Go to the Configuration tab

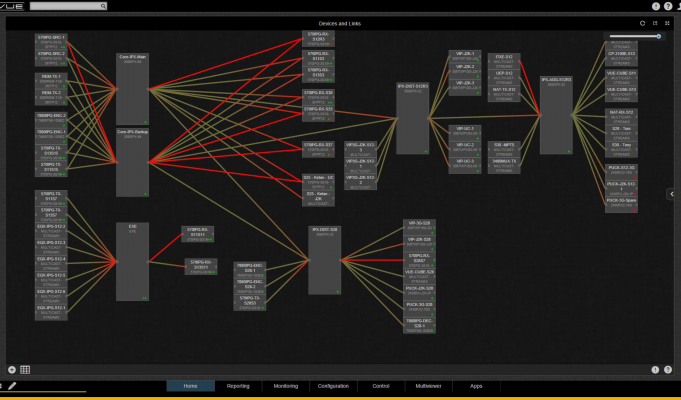pyautogui.click(x=333, y=386)
